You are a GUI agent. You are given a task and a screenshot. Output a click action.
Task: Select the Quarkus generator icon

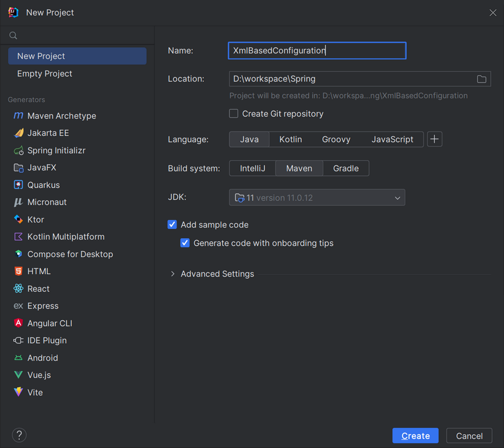click(x=18, y=185)
